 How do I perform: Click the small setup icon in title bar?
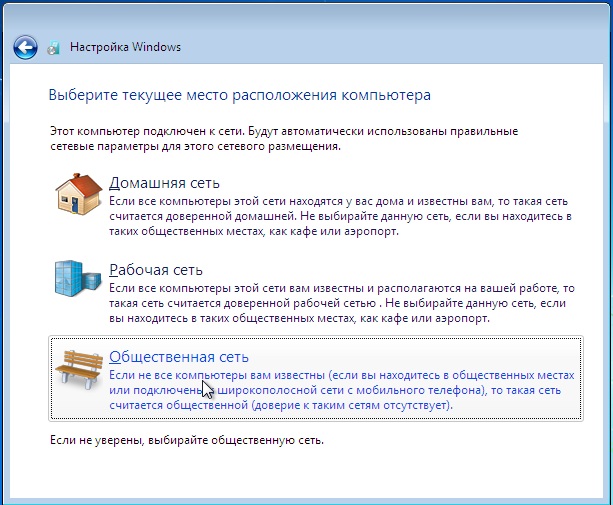coord(55,48)
